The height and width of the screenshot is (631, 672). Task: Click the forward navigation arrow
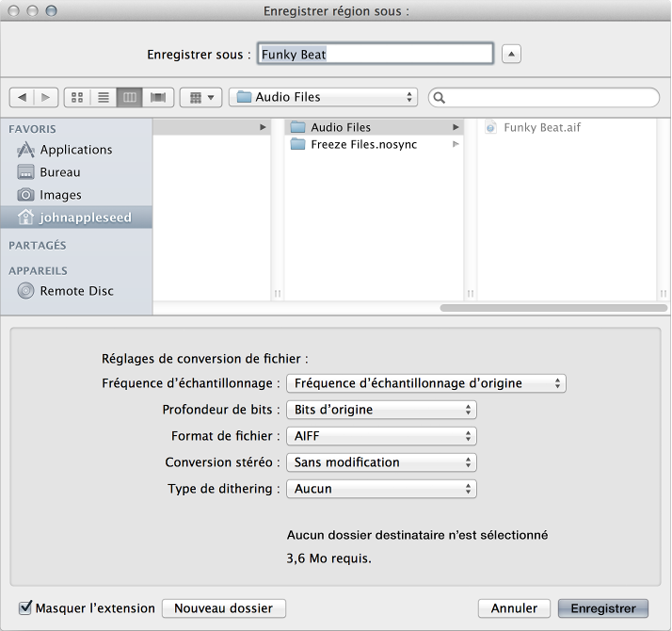pyautogui.click(x=46, y=97)
